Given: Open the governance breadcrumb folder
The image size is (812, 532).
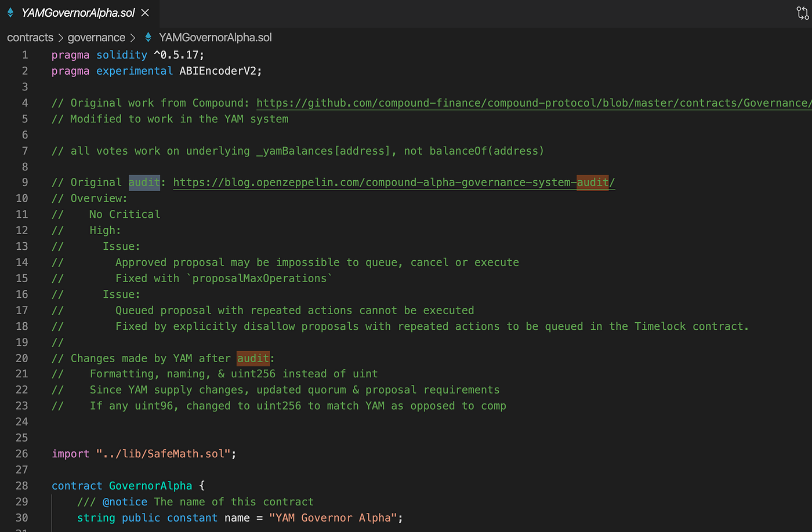Looking at the screenshot, I should (96, 38).
